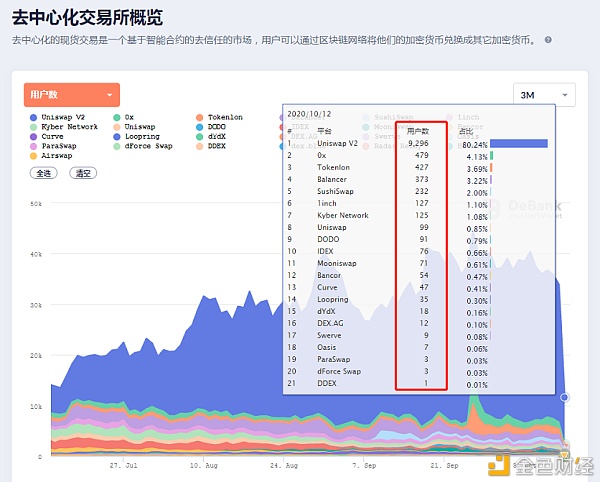Click the Tokenlon orange color dot
Screen dimensions: 600x482
[199, 117]
